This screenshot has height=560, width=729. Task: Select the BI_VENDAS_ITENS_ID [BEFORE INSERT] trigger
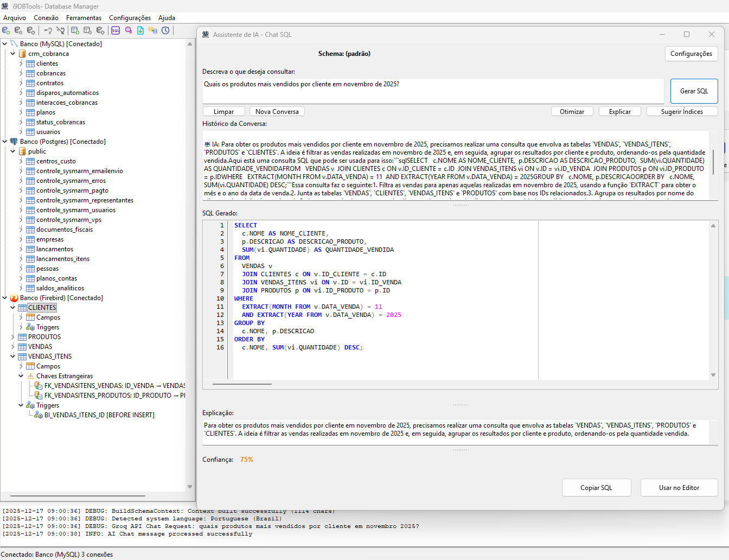tap(99, 415)
